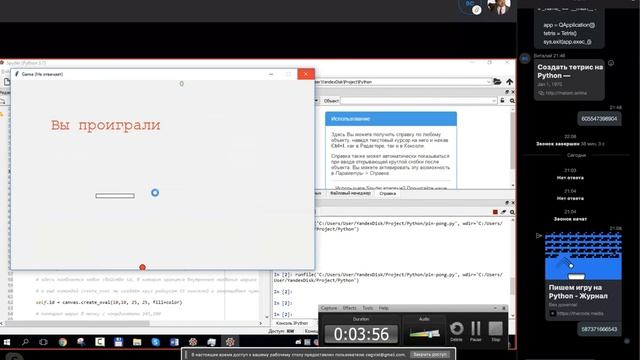This screenshot has width=640, height=360.
Task: Click the 605547398904 chat message
Action: coord(599,119)
